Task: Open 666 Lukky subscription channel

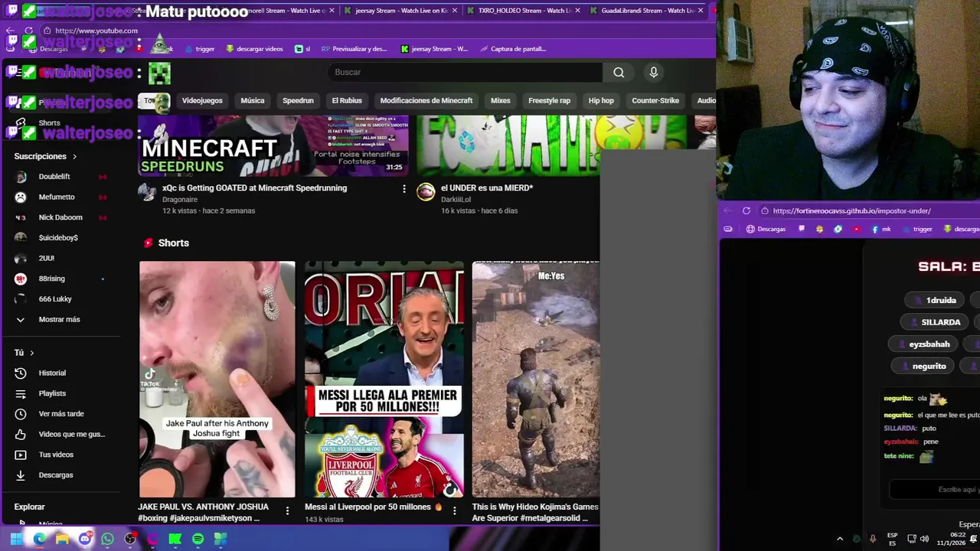Action: pyautogui.click(x=55, y=299)
